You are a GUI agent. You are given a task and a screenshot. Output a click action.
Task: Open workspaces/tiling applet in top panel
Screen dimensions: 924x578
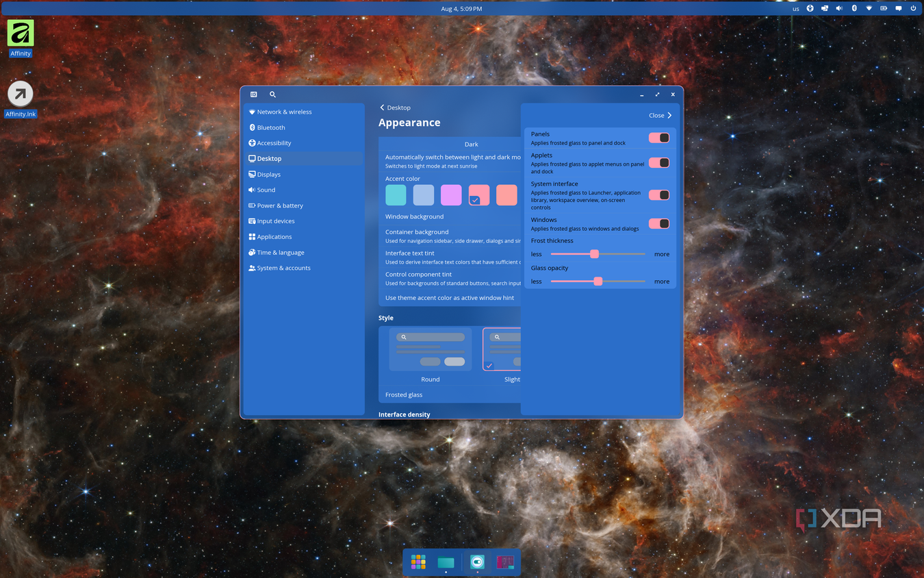pos(825,8)
